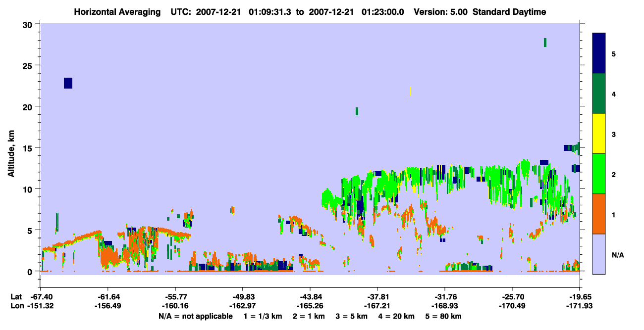
Task: Click the dark blue color bar segment labeled 5
Action: pos(599,53)
